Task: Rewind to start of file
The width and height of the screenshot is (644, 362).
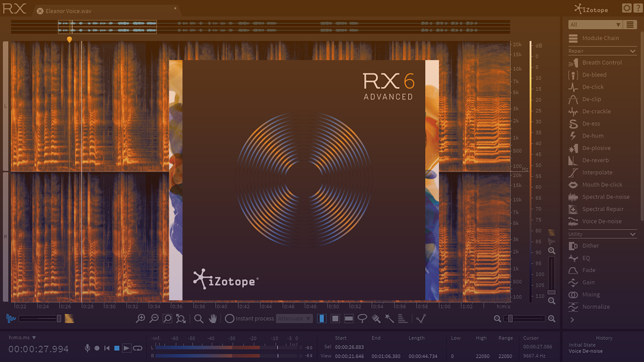Action: 107,348
